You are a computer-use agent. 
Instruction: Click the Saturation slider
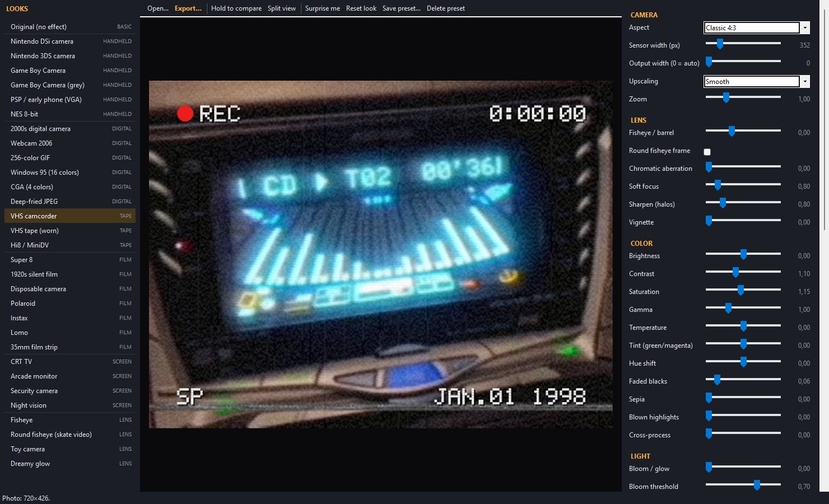(x=743, y=290)
